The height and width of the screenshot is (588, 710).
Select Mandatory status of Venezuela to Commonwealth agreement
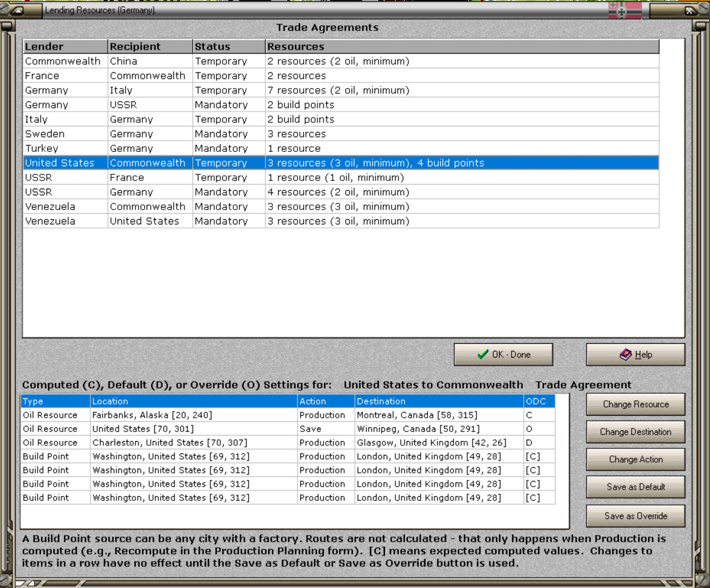point(229,207)
